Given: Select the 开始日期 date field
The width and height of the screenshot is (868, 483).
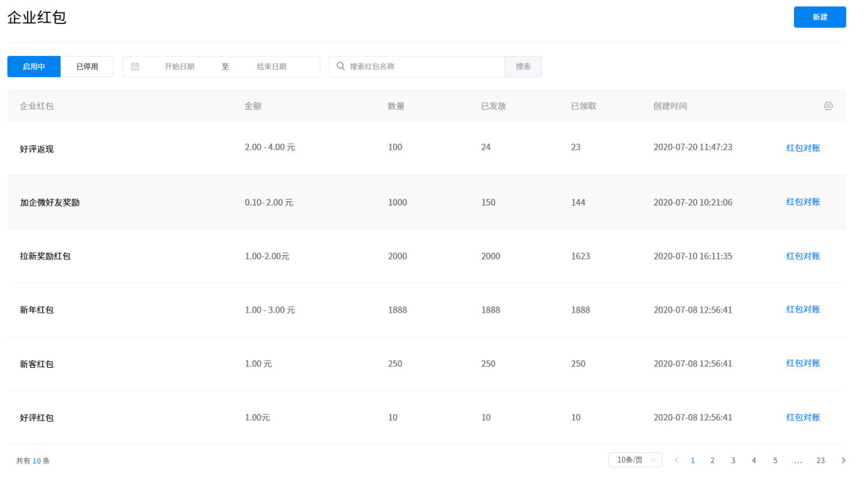Looking at the screenshot, I should [x=179, y=67].
